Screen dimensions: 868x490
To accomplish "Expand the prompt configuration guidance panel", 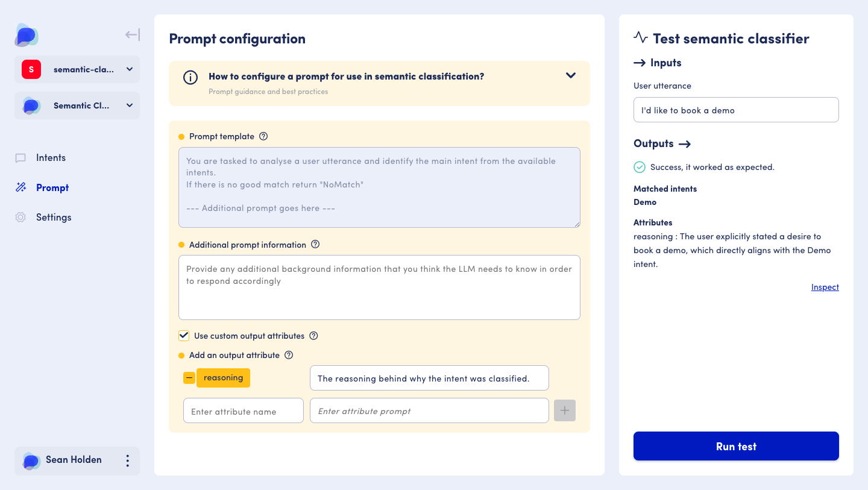I will (570, 76).
